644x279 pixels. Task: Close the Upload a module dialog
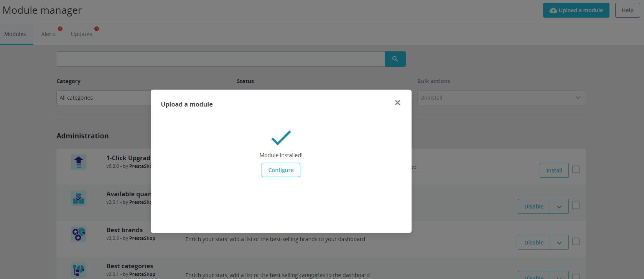tap(397, 102)
